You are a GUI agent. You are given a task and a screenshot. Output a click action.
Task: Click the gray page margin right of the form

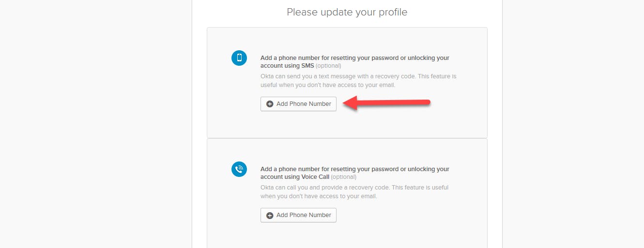pos(571,126)
